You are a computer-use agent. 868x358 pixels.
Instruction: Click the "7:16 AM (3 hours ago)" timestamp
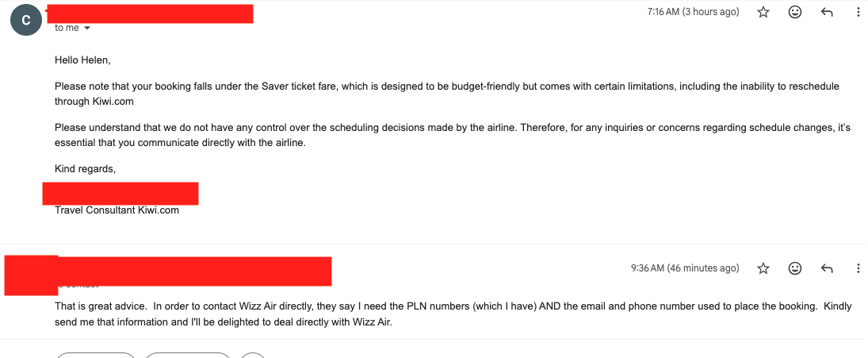tap(693, 12)
